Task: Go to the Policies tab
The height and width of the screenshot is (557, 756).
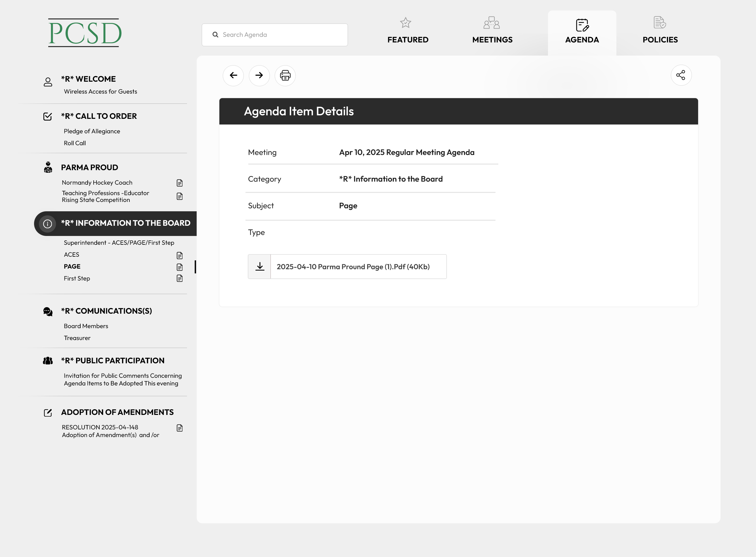Action: pos(660,31)
